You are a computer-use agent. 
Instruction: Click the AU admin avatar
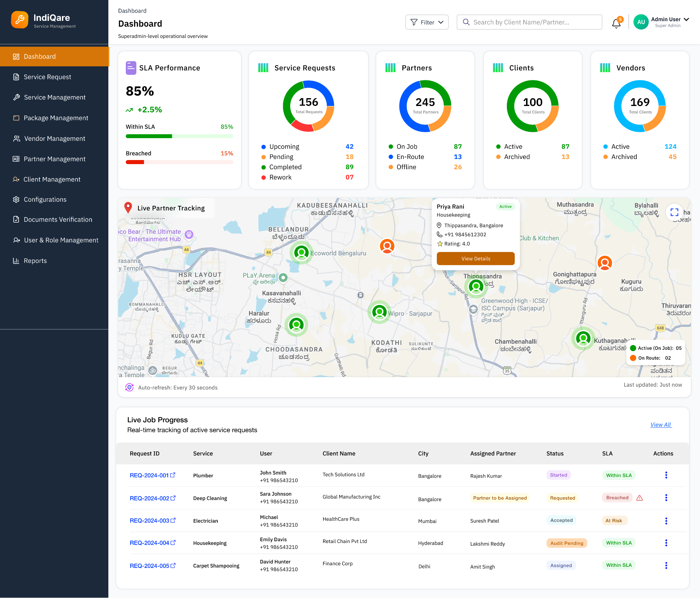coord(641,22)
